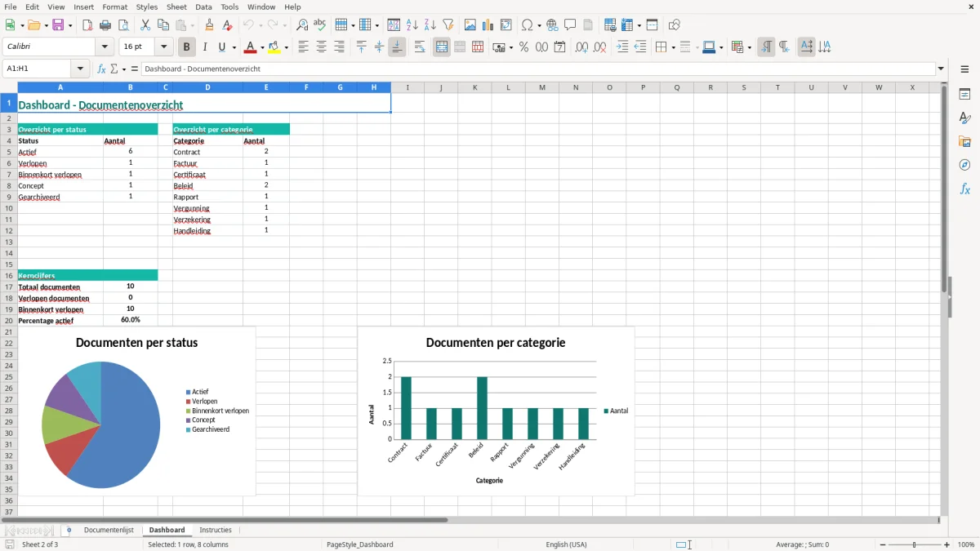Click the Define Print Area icon
Image resolution: width=980 pixels, height=551 pixels.
pyautogui.click(x=610, y=25)
